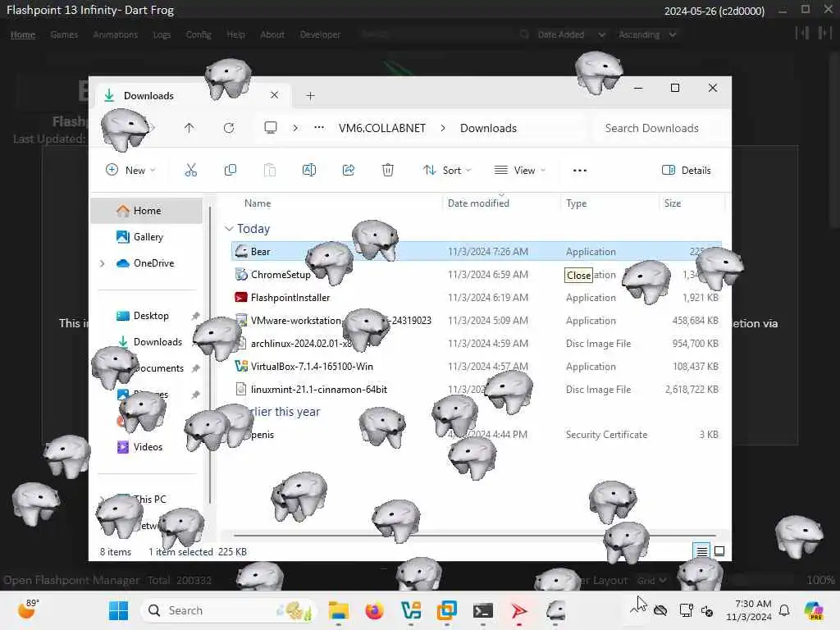Open the Animations tab in Flashpoint
Viewport: 840px width, 630px height.
click(x=115, y=34)
